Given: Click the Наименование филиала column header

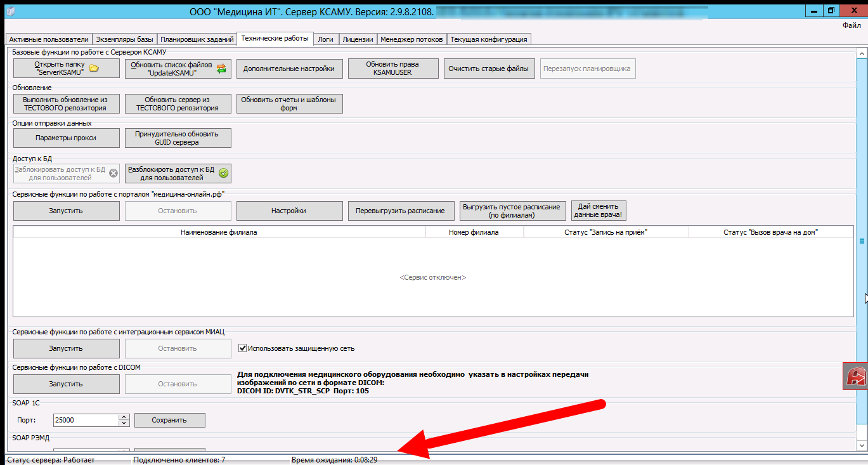Looking at the screenshot, I should tap(219, 232).
